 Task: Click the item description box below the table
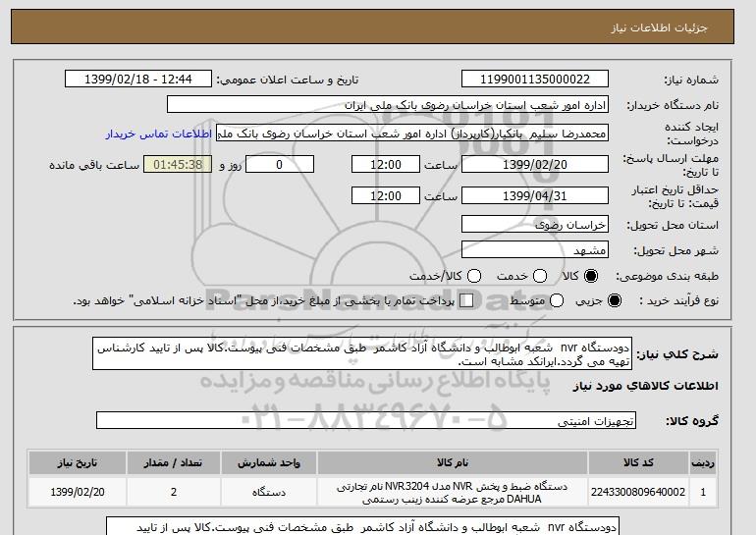point(361,526)
